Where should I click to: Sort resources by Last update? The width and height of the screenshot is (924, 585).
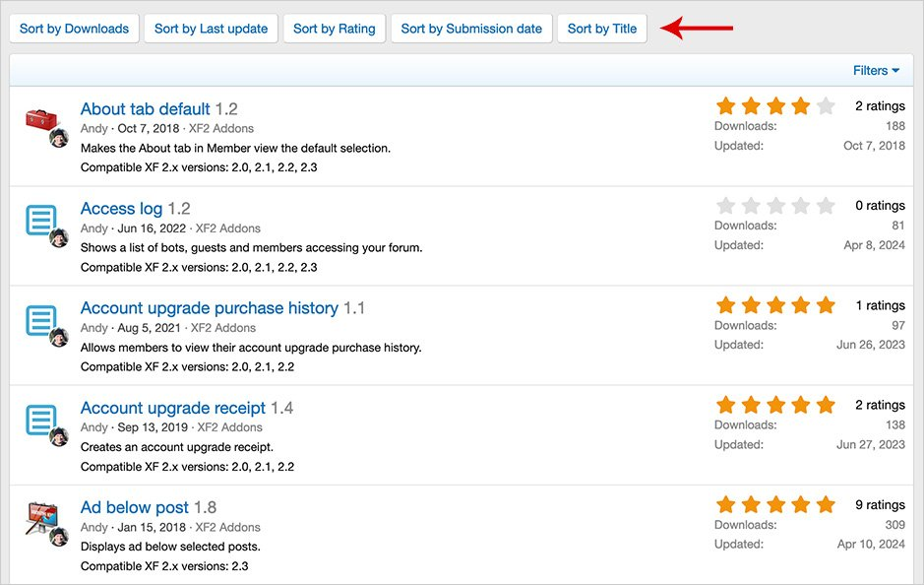(211, 29)
